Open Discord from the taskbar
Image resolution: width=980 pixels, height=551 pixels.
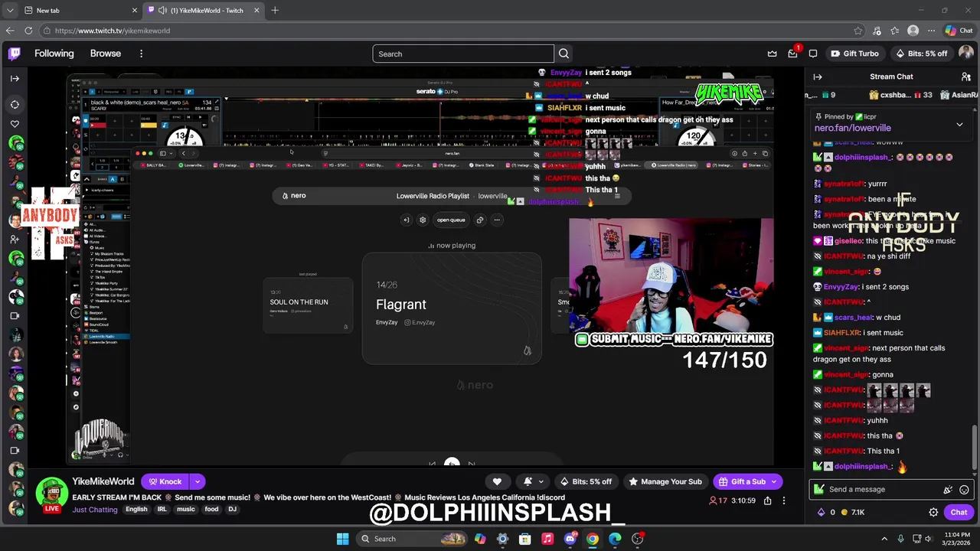click(x=570, y=539)
